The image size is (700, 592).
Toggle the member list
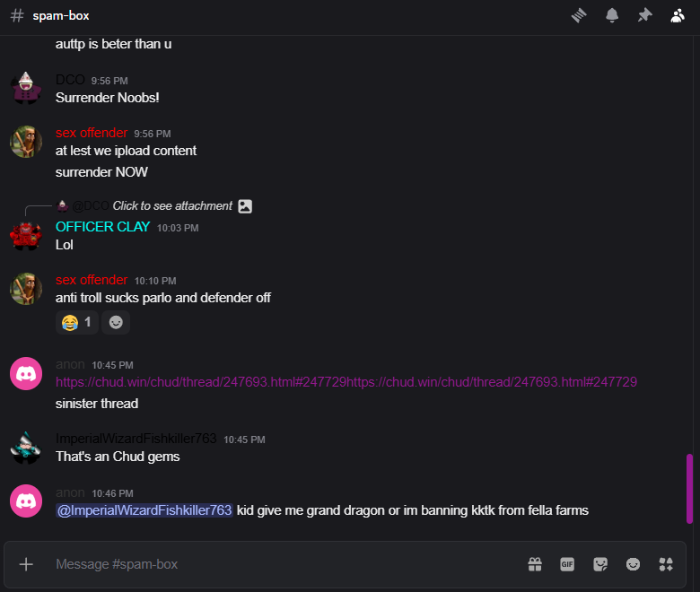(678, 15)
